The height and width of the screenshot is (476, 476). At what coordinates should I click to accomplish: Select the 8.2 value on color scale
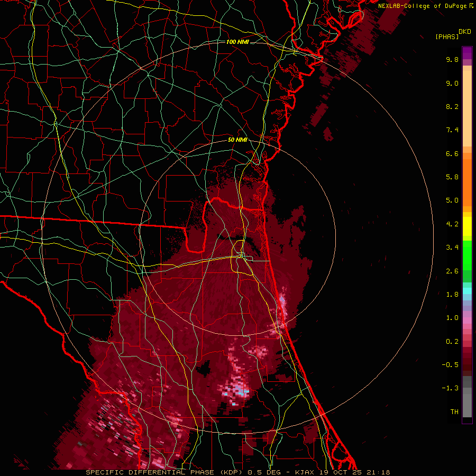(452, 106)
